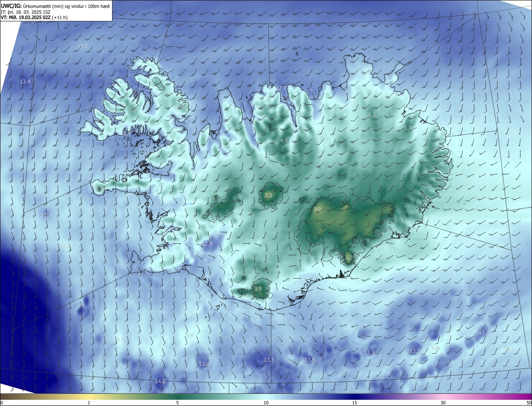This screenshot has height=406, width=532.
Task: Click the 3.9 value on the southern glacier
Action: 258,289
